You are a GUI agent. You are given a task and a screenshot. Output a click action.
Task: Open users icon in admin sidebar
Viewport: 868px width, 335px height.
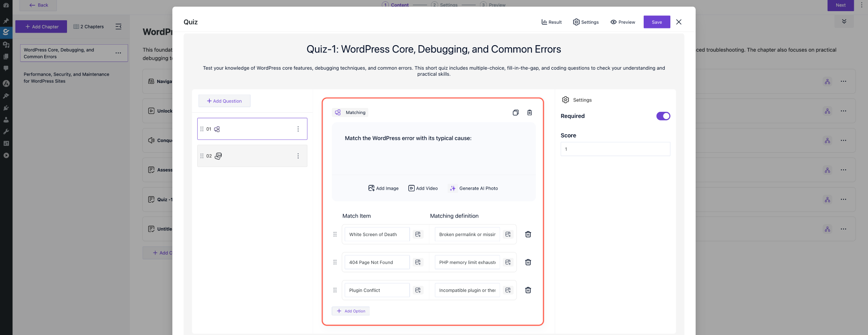pyautogui.click(x=6, y=120)
